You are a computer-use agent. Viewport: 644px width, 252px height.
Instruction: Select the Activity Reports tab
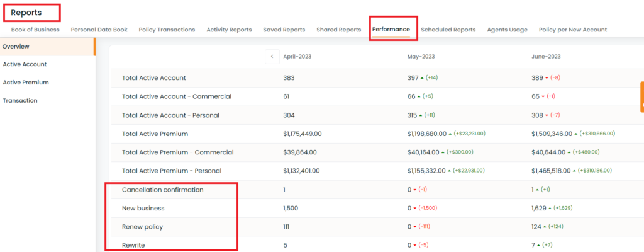(x=229, y=30)
